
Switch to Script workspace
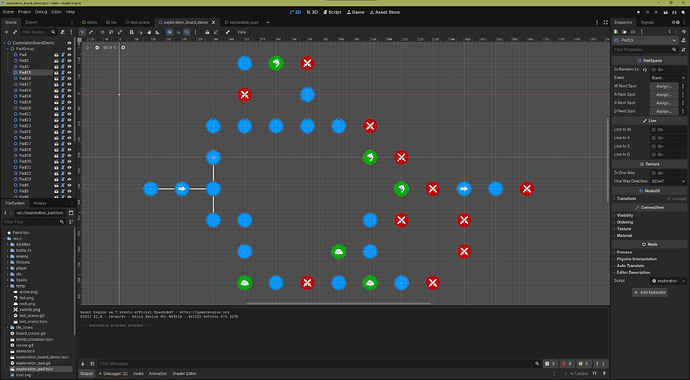[332, 12]
